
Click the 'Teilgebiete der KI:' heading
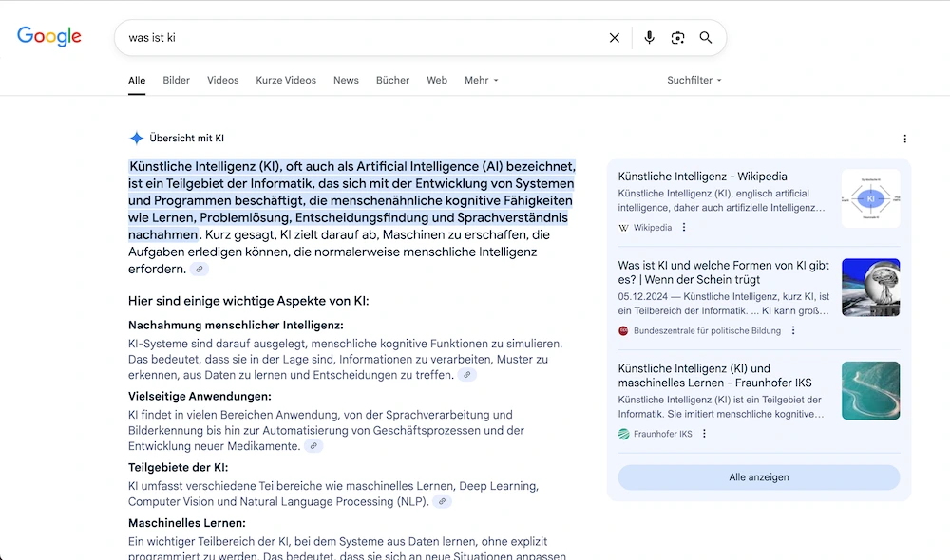(179, 467)
